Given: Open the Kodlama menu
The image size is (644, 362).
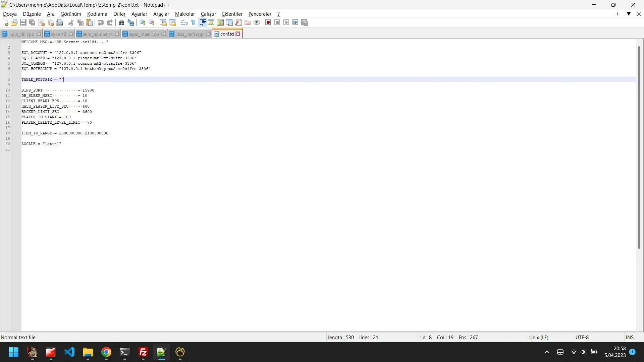Looking at the screenshot, I should click(97, 14).
